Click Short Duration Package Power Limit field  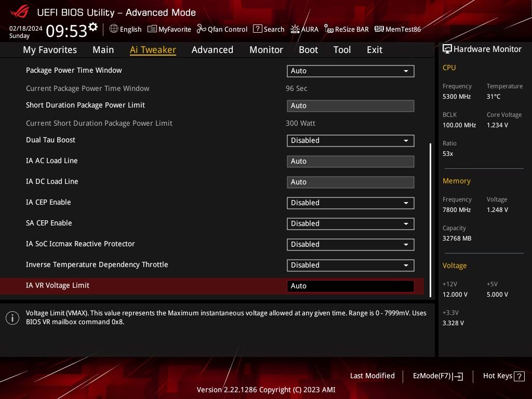click(351, 106)
